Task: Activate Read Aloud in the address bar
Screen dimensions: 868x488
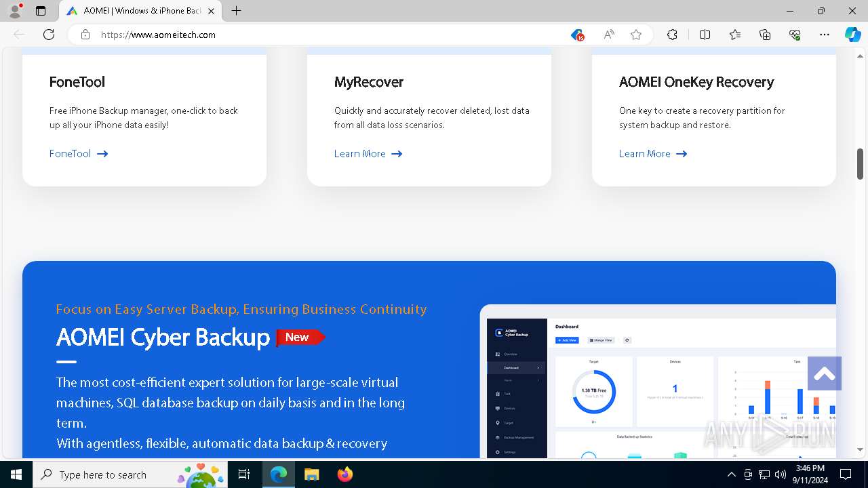Action: pyautogui.click(x=609, y=35)
